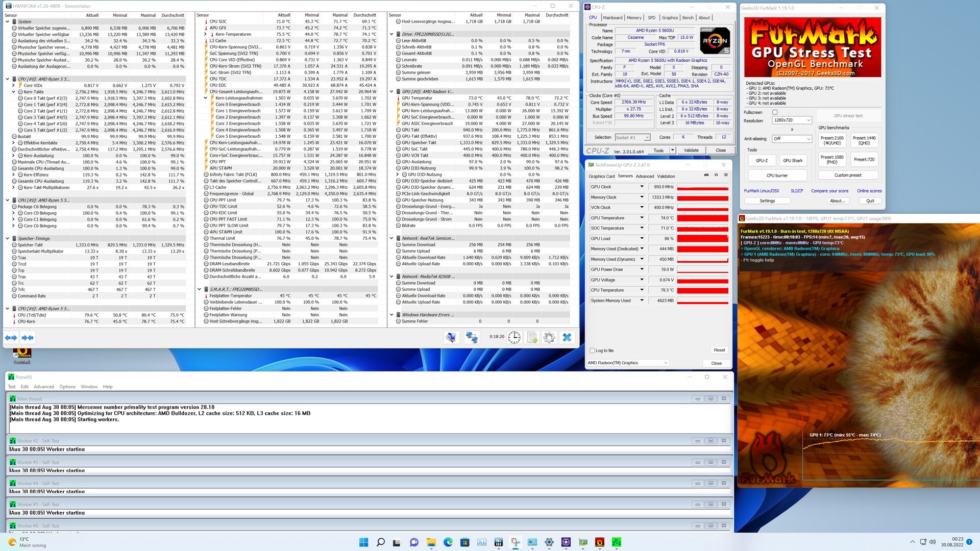980x551 pixels.
Task: Enable GPU-Z Log to file checkbox
Action: [x=593, y=350]
